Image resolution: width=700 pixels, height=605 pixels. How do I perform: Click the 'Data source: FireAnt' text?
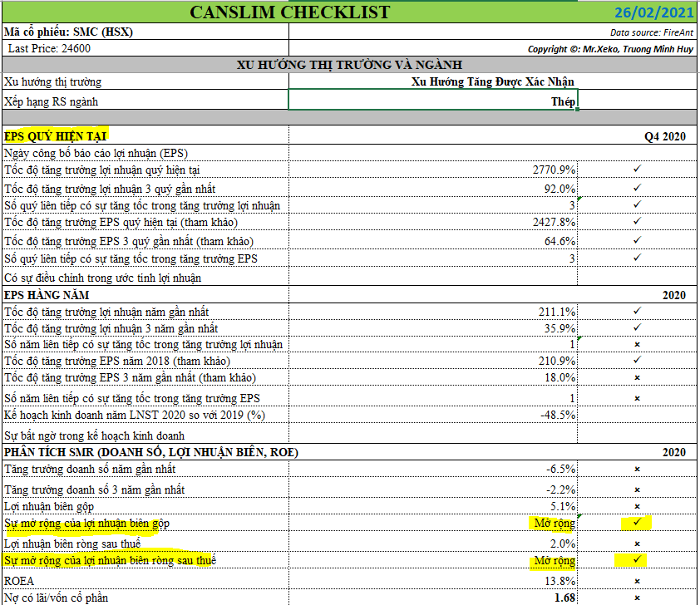tap(652, 32)
